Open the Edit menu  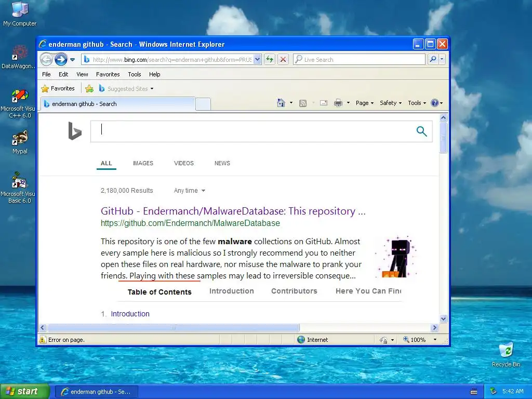click(63, 74)
